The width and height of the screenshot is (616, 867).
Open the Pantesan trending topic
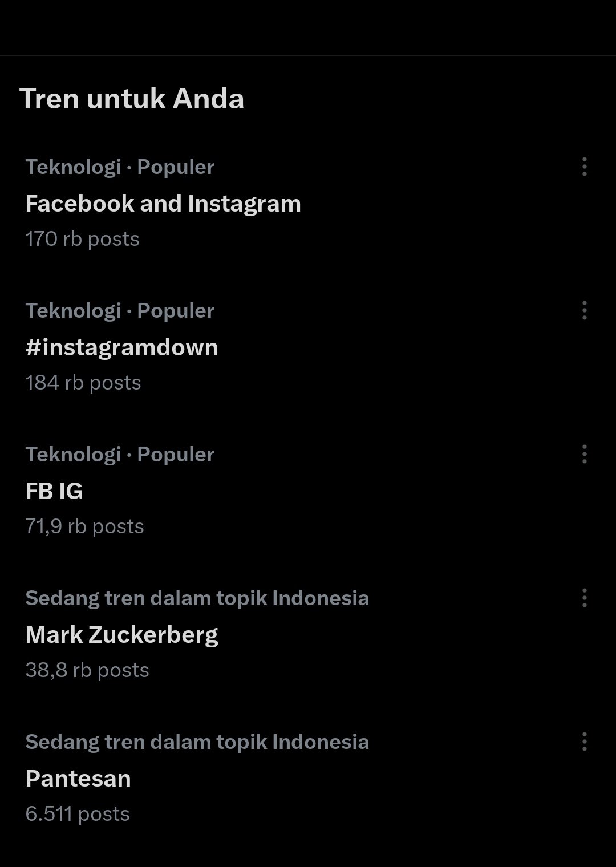(x=78, y=779)
